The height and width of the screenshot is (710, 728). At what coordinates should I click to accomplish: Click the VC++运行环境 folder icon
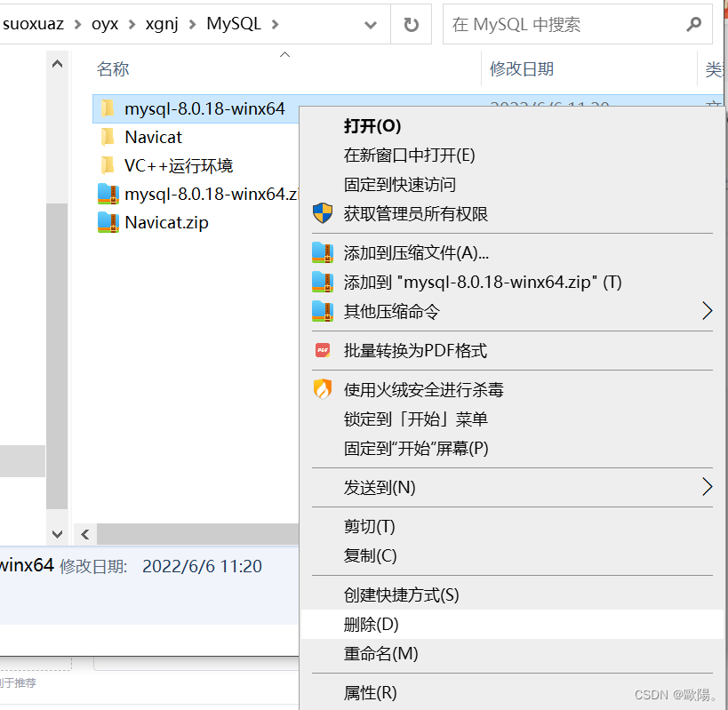click(x=108, y=165)
